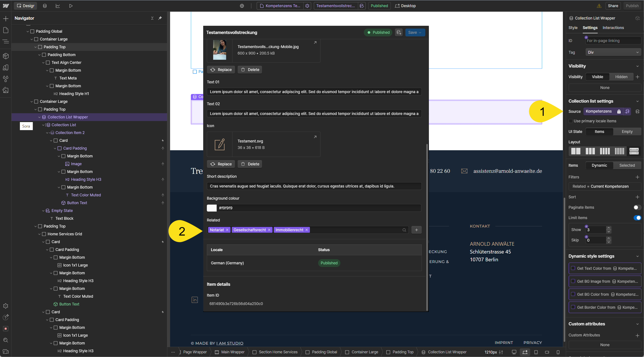
Task: Click Replace under Testament.svg icon
Action: 221,164
